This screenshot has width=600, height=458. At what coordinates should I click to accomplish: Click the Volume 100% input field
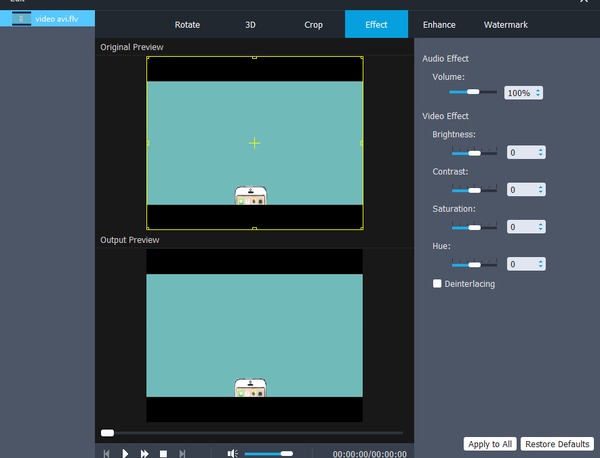coord(523,93)
